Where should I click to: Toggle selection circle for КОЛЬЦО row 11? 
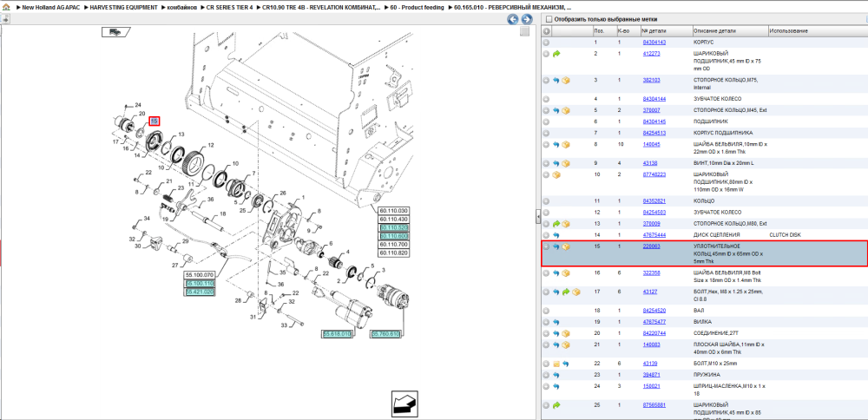click(546, 201)
